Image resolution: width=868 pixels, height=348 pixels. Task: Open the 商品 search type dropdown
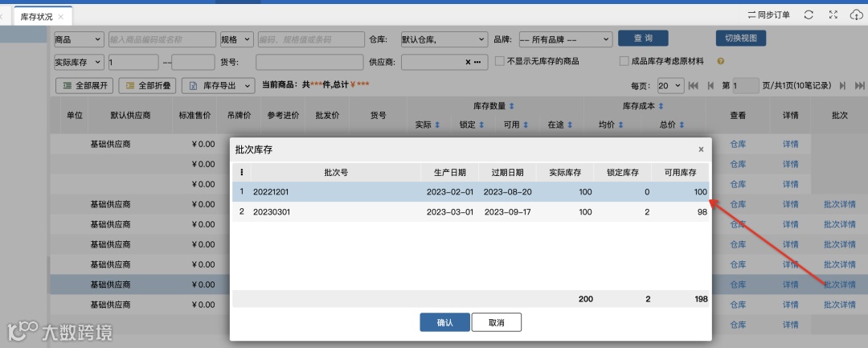point(79,39)
